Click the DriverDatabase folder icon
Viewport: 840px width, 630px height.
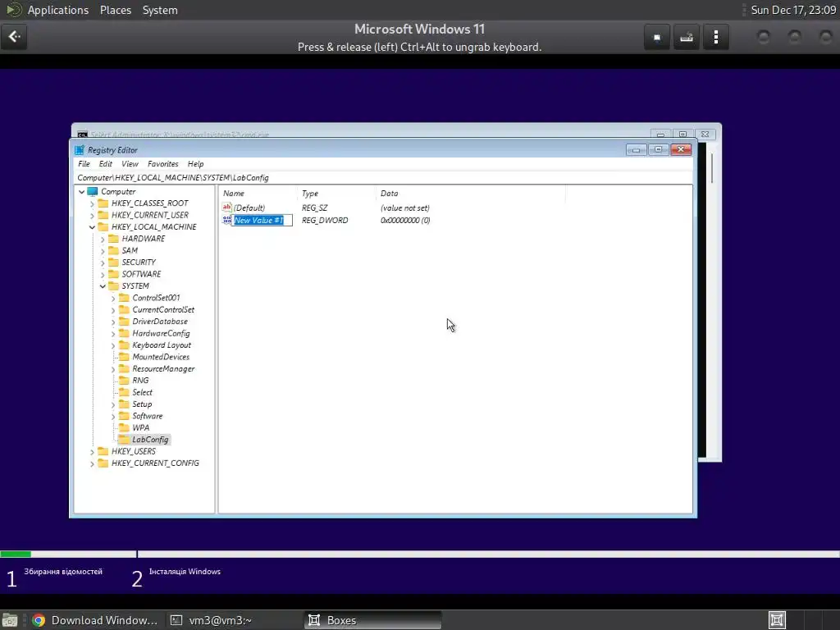[x=125, y=322]
